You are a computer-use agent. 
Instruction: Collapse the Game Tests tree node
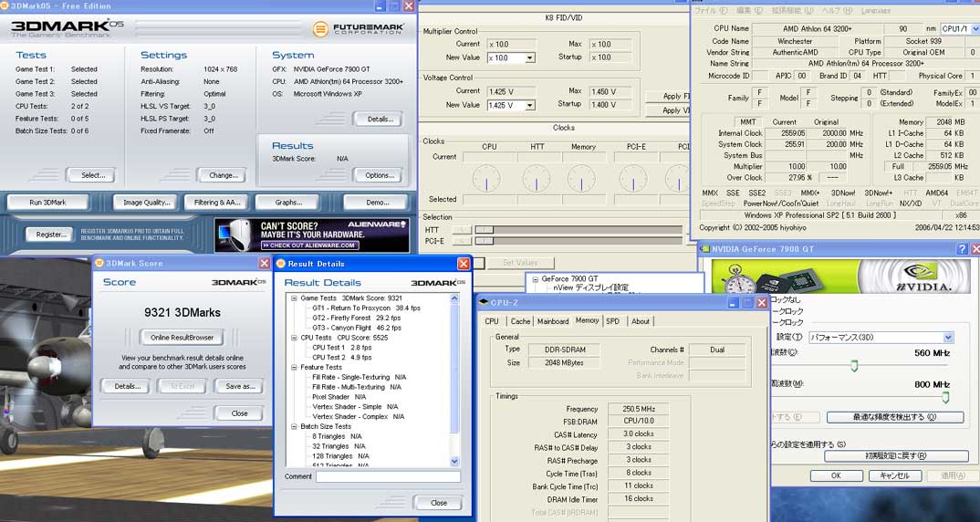(295, 298)
